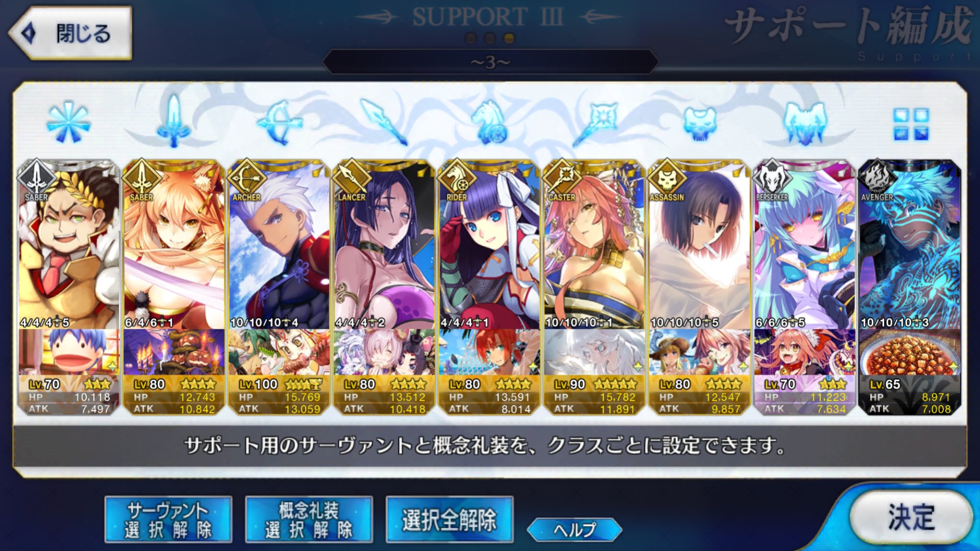Screen dimensions: 980x551
Task: Select the Berserker class beast icon
Action: [x=805, y=123]
